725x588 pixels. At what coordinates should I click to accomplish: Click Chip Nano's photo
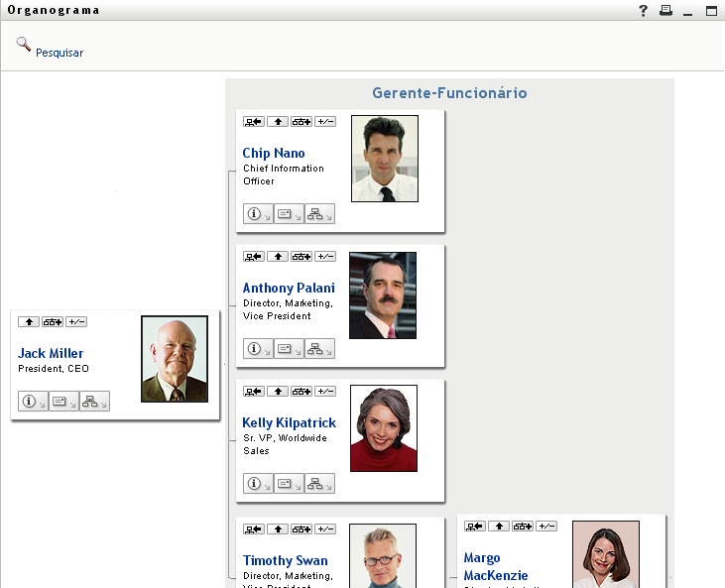(385, 159)
